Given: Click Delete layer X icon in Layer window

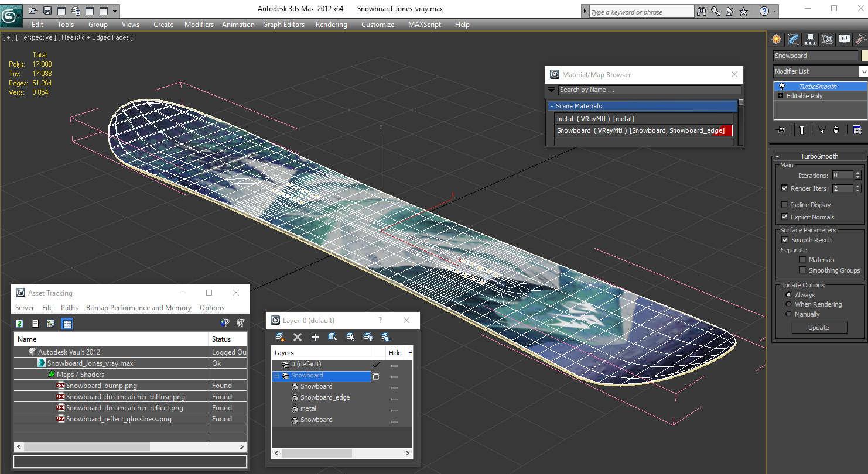Looking at the screenshot, I should tap(298, 337).
